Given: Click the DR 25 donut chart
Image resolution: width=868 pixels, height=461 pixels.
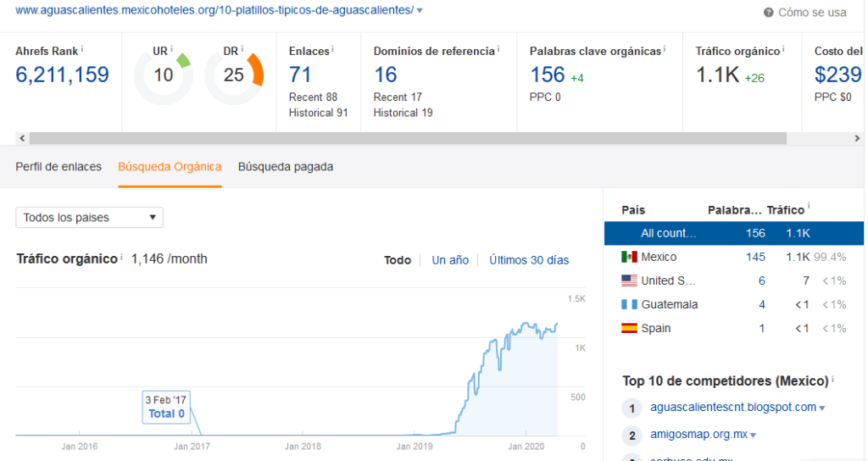Looking at the screenshot, I should [x=234, y=75].
